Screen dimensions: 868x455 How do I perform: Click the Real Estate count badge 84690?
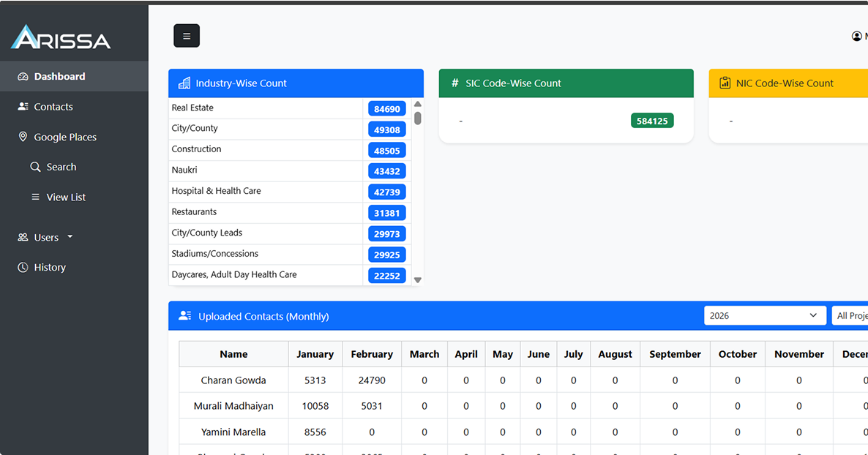pyautogui.click(x=386, y=109)
